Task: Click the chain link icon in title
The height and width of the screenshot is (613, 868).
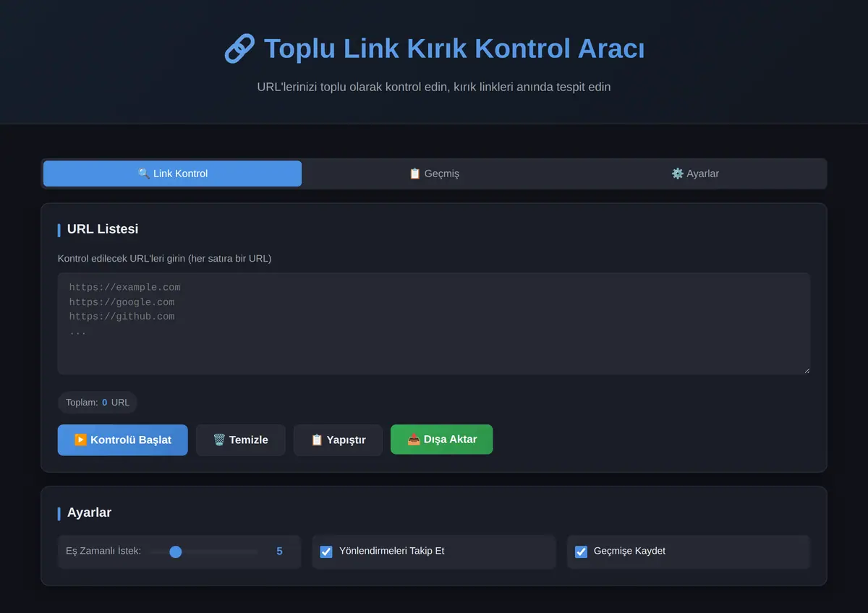Action: click(x=239, y=48)
